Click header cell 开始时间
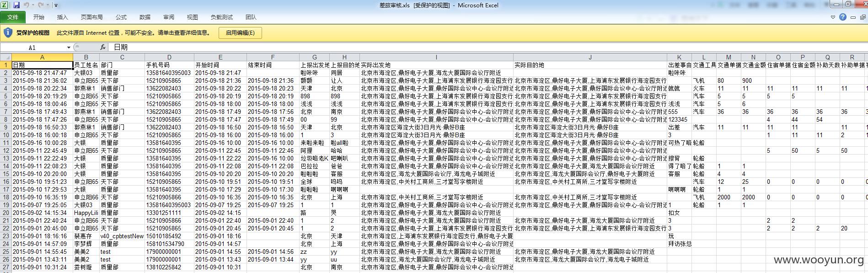Screen dimensions: 868x273 click(220, 65)
